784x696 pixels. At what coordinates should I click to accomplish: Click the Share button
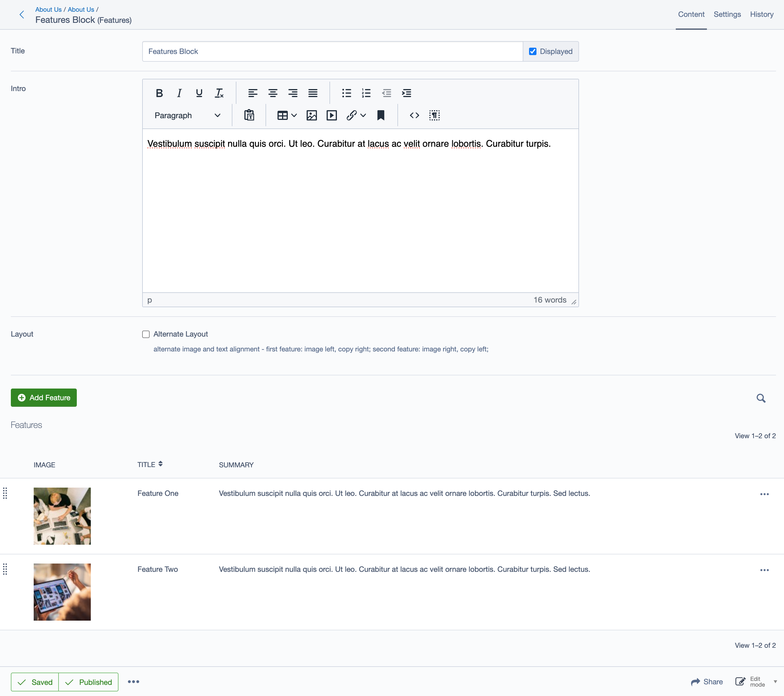coord(707,682)
